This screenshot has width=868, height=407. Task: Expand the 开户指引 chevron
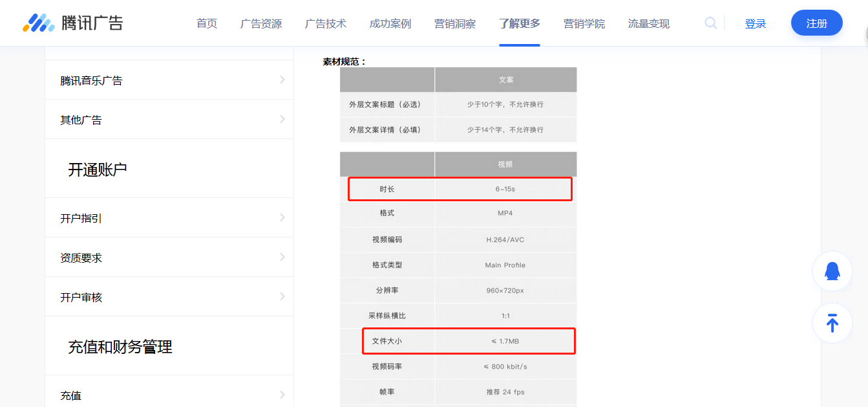pyautogui.click(x=282, y=217)
